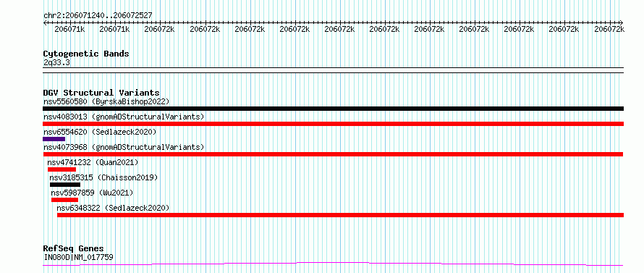Click the chr2:206071240..206072527 coordinate label
This screenshot has height=273, width=644.
pos(98,15)
